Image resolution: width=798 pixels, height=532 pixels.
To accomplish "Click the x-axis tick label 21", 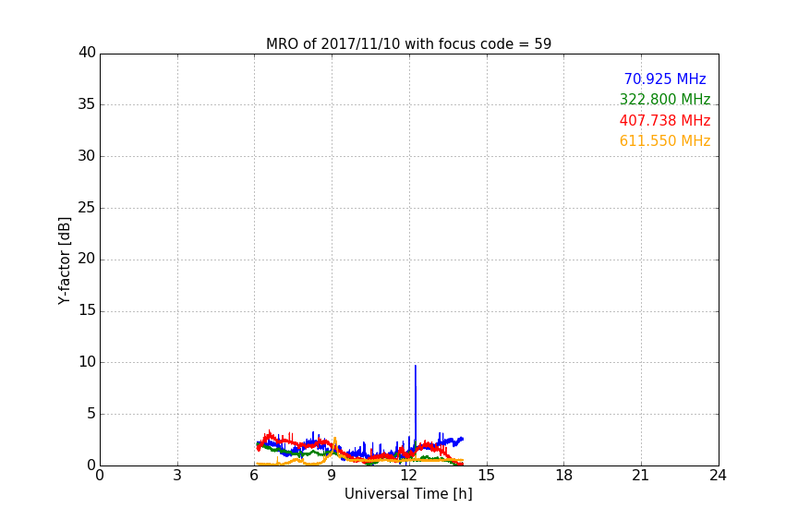I will (x=641, y=476).
